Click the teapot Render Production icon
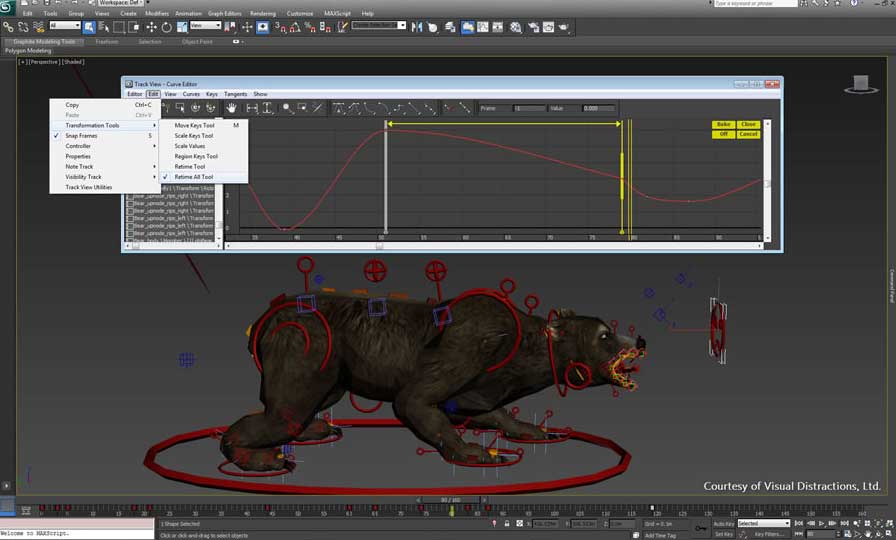This screenshot has width=896, height=540. tap(563, 27)
